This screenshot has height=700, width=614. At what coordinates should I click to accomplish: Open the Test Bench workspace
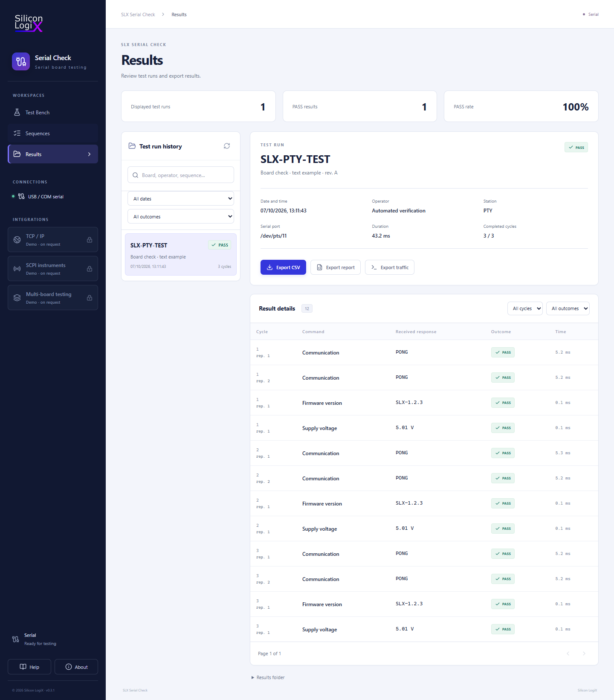53,112
